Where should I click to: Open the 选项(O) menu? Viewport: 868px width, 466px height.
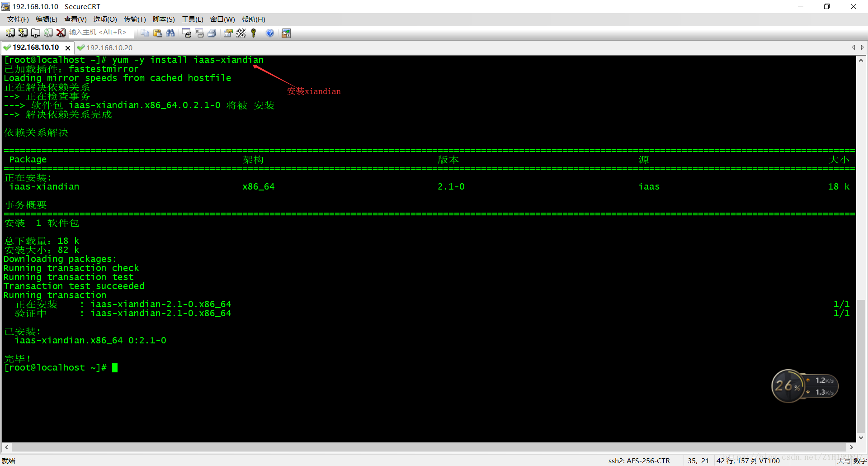tap(105, 19)
